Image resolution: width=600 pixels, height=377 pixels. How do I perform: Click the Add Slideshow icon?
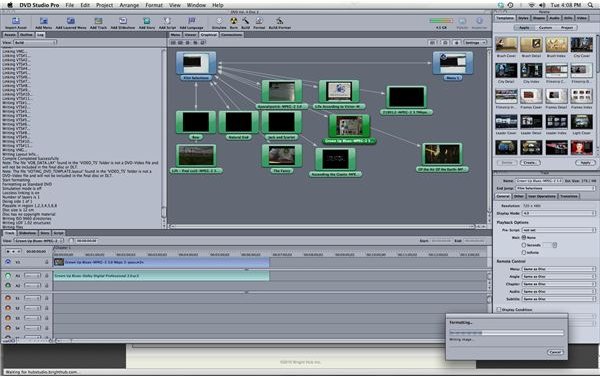click(123, 21)
